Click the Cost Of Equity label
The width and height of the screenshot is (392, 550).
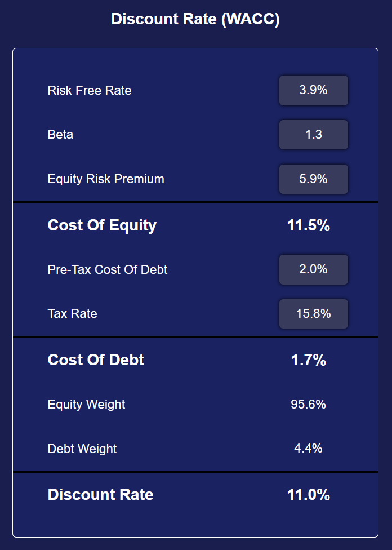click(102, 225)
